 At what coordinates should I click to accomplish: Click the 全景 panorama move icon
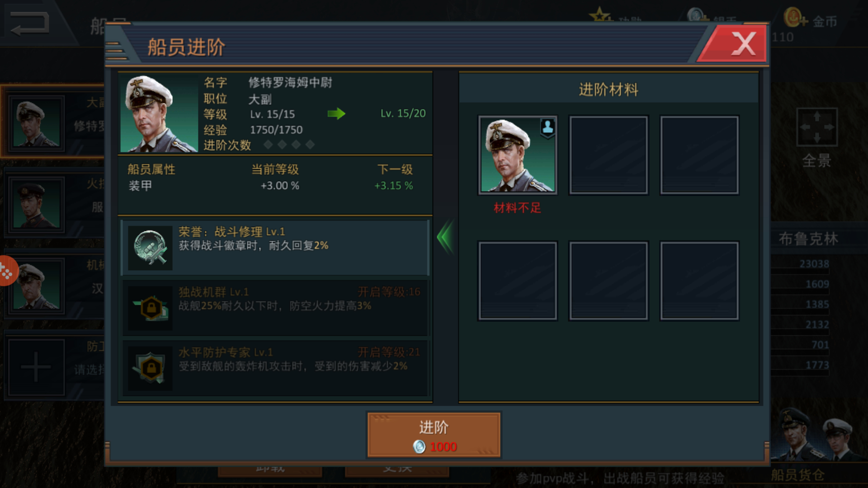816,127
